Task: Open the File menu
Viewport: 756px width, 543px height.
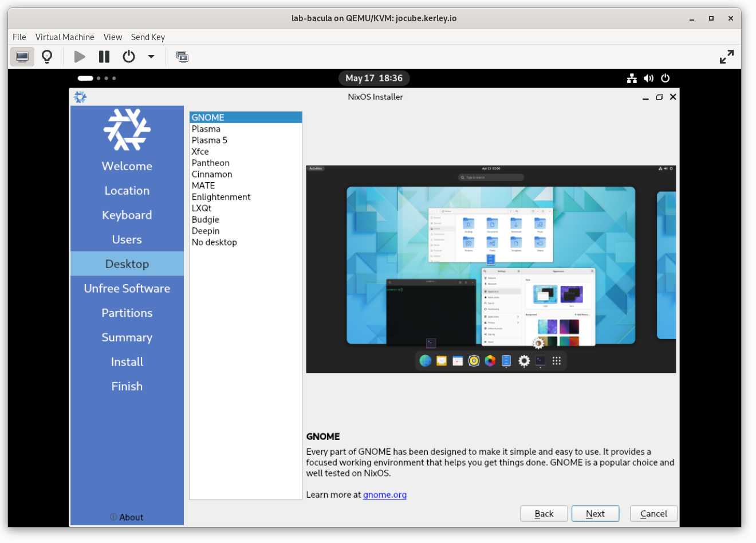Action: coord(19,37)
